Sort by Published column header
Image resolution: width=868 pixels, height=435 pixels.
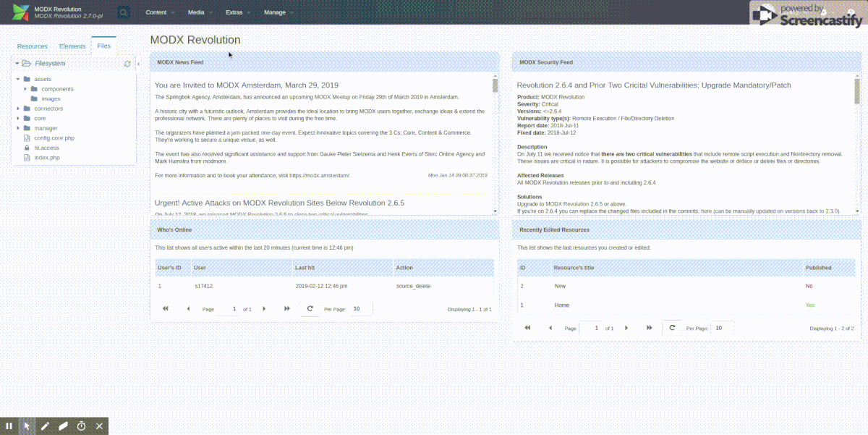(829, 268)
